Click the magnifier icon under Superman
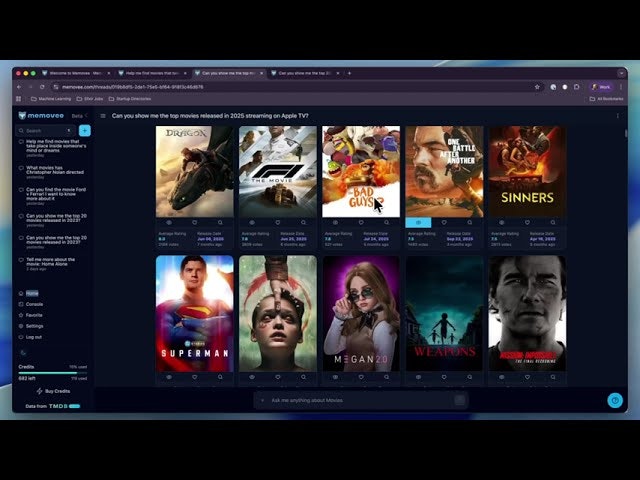640x480 pixels. (220, 377)
